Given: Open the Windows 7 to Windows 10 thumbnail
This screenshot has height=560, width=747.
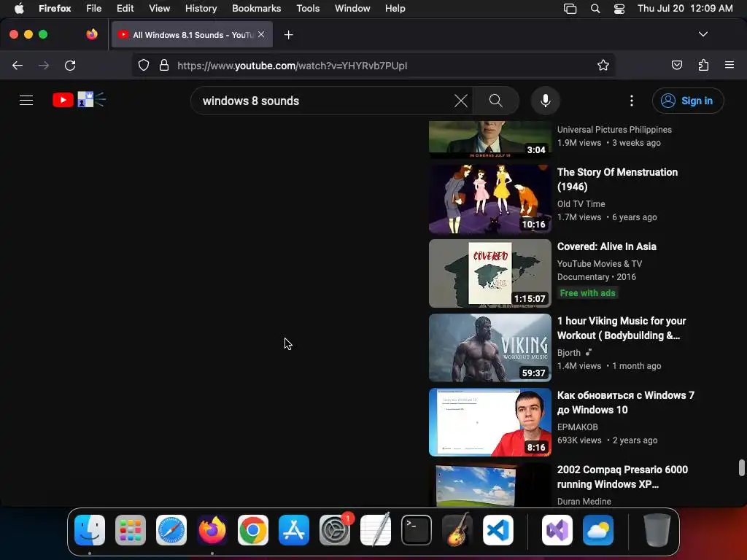Looking at the screenshot, I should pos(489,422).
